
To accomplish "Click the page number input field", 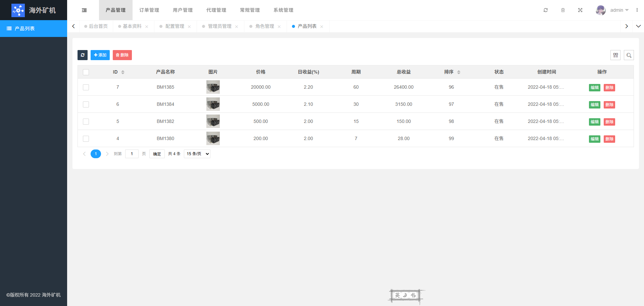I will coord(132,154).
